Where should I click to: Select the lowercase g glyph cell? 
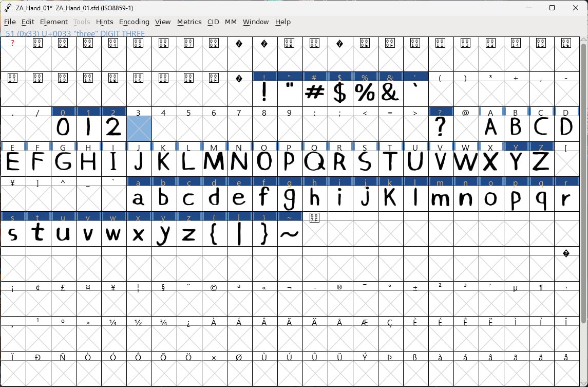pos(289,198)
